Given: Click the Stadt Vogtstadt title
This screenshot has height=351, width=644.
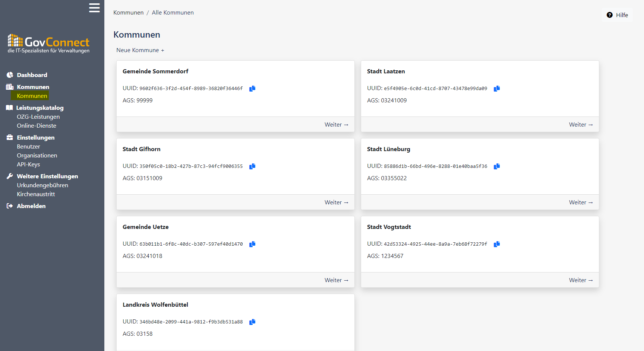Looking at the screenshot, I should pos(389,227).
